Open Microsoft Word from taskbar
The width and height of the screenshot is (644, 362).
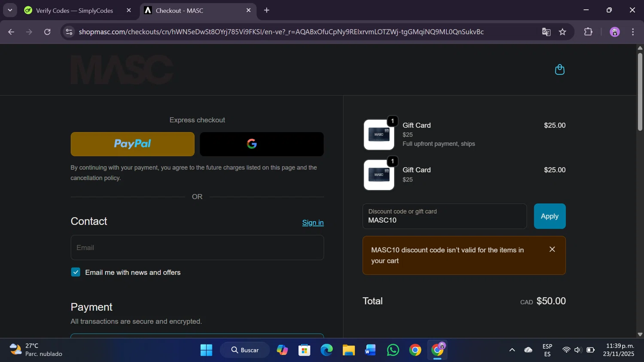(x=371, y=350)
